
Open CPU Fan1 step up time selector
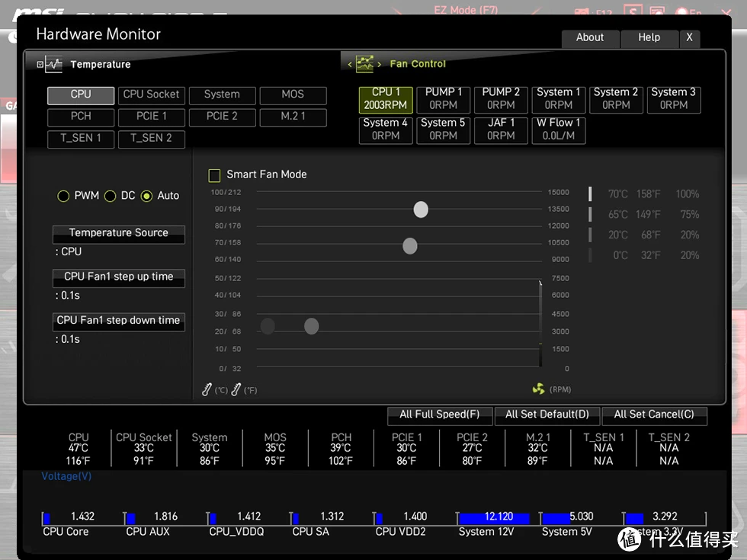point(118,277)
